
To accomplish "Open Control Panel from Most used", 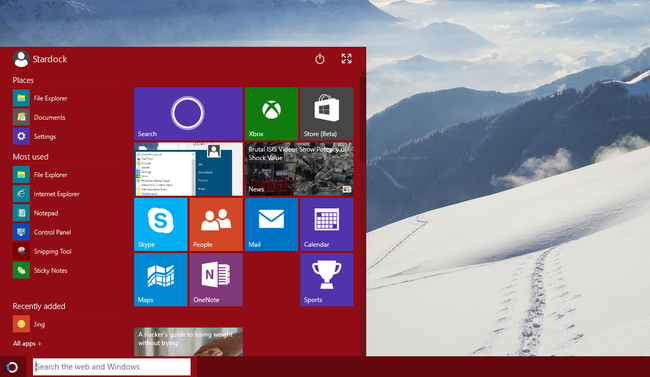I will [x=42, y=232].
